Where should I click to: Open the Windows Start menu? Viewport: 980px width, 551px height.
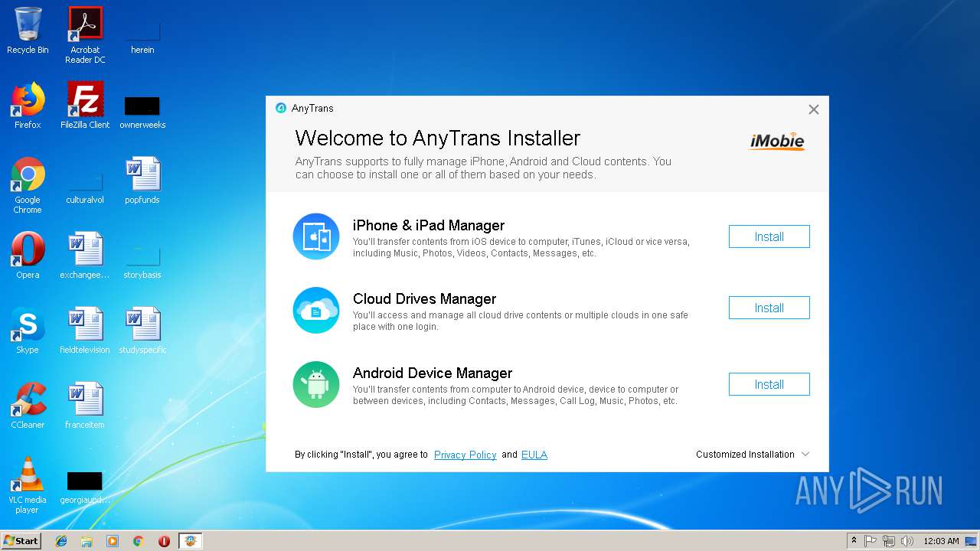(21, 540)
